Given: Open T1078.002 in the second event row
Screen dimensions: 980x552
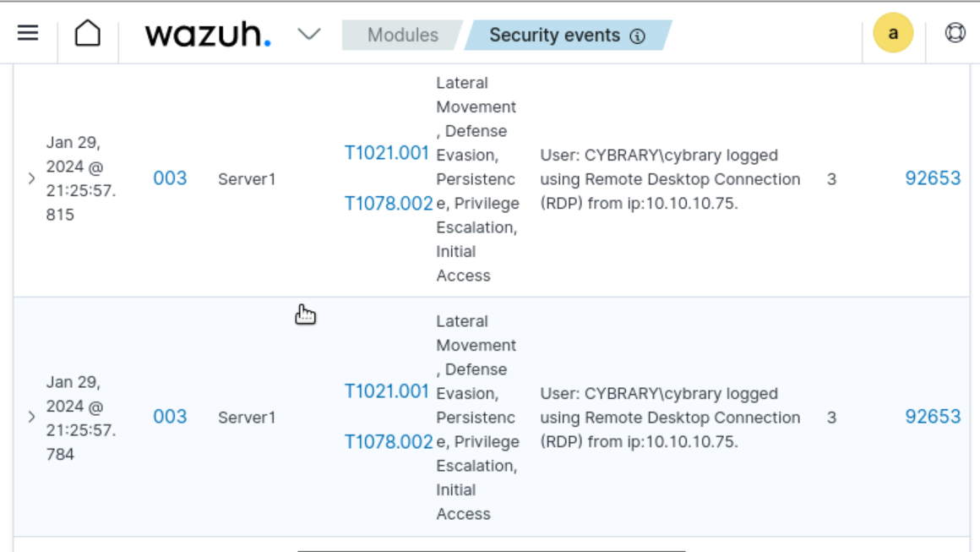Looking at the screenshot, I should (x=388, y=441).
